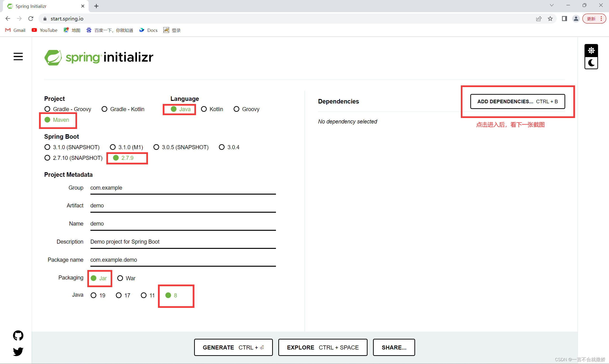Switch to dark theme moon icon

click(x=591, y=63)
